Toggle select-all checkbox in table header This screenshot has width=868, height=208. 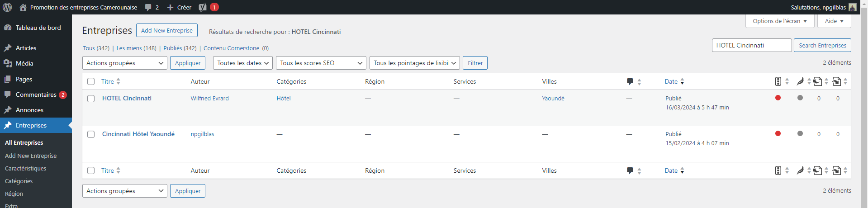pyautogui.click(x=91, y=81)
